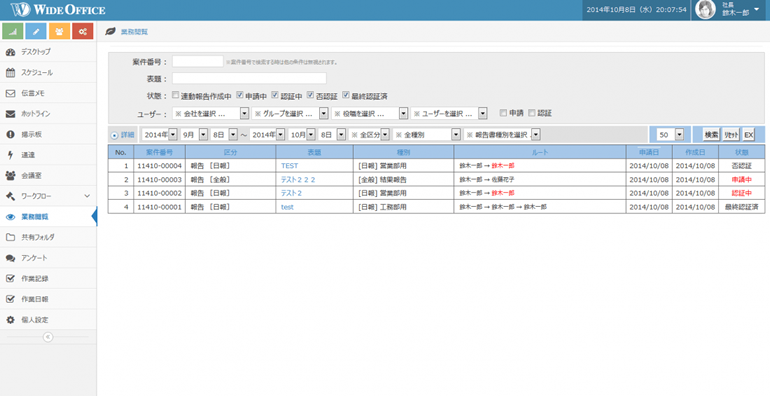
Task: Click the リセット reset button
Action: pyautogui.click(x=731, y=135)
